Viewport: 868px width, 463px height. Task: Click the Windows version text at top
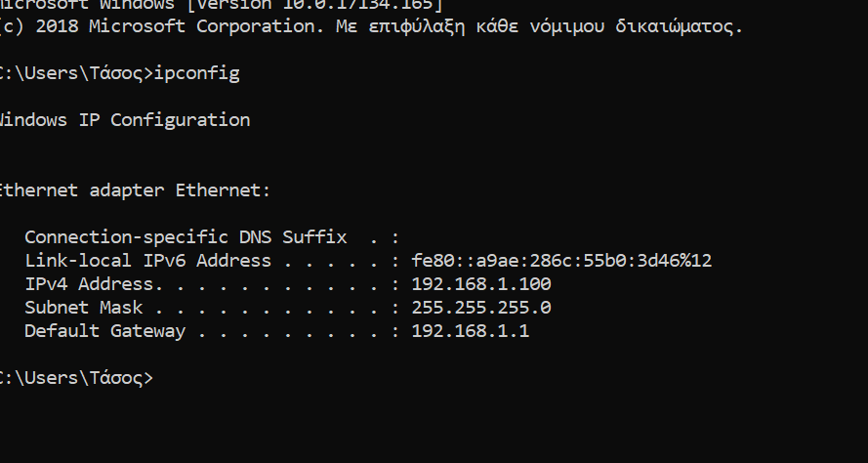point(222,6)
